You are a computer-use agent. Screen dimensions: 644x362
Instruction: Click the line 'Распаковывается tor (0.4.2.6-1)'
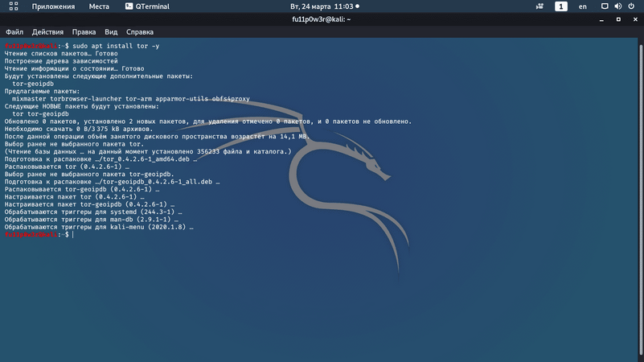[x=67, y=167]
